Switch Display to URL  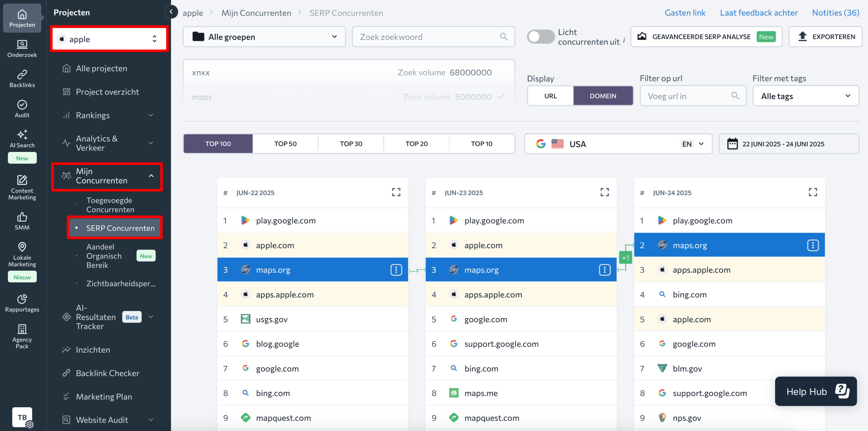pyautogui.click(x=551, y=96)
